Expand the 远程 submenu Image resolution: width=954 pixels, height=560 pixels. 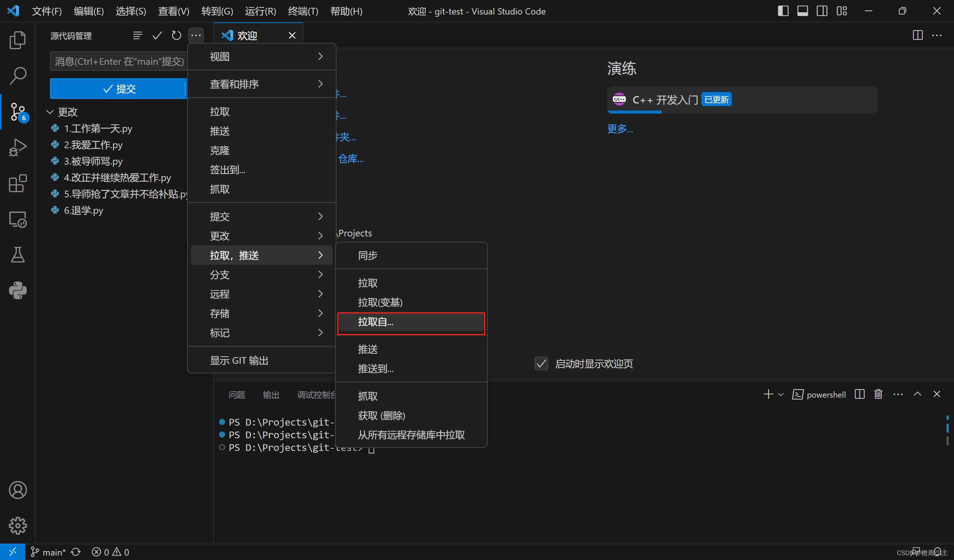tap(262, 294)
